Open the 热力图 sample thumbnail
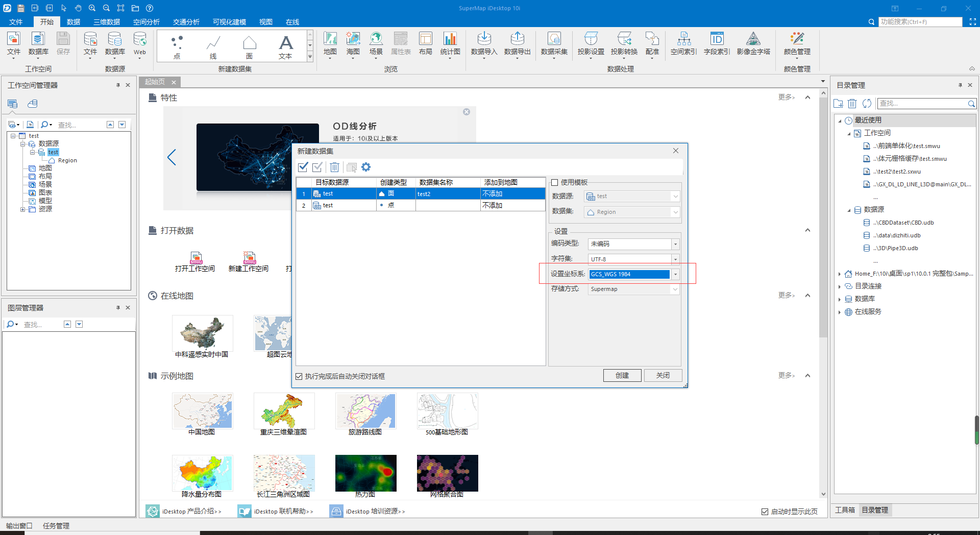This screenshot has width=980, height=535. (x=365, y=473)
